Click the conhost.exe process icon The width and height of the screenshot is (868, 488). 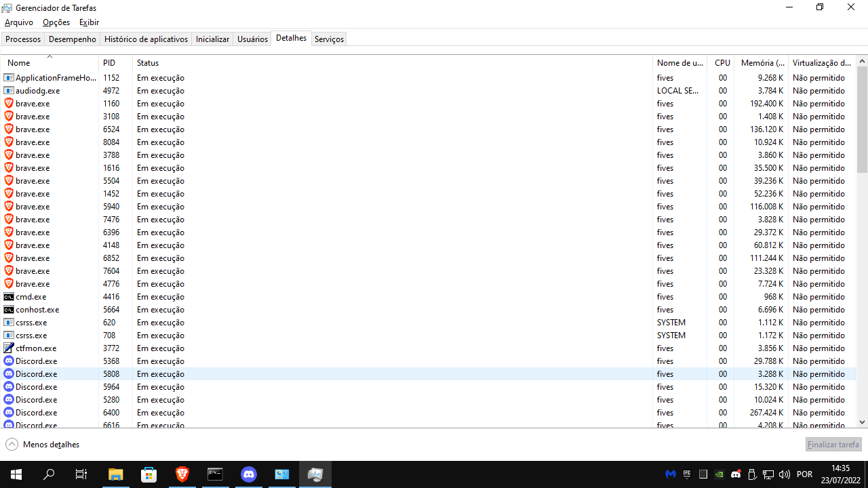[x=9, y=310]
